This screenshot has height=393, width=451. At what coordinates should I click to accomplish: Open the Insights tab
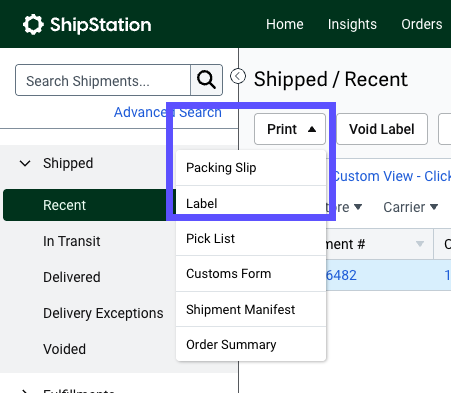coord(352,24)
